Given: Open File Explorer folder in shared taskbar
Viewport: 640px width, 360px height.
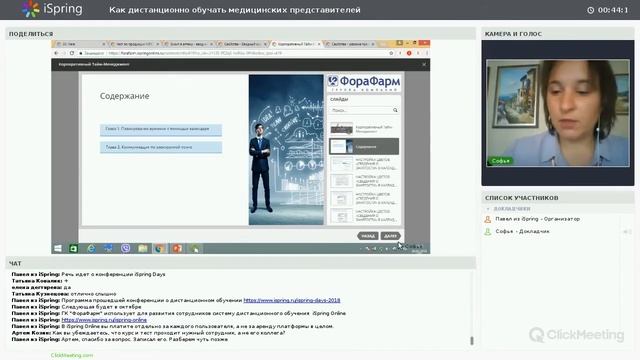Looking at the screenshot, I should (x=142, y=248).
